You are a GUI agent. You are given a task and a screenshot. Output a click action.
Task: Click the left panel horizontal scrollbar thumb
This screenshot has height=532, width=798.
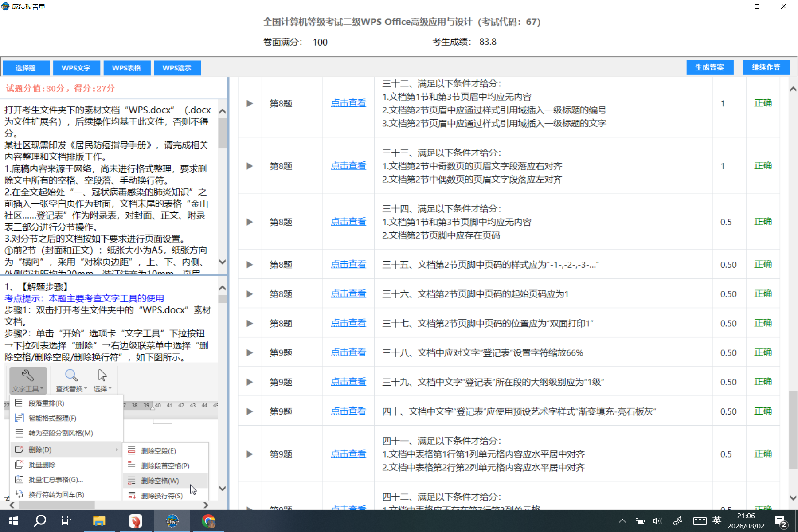[56, 505]
